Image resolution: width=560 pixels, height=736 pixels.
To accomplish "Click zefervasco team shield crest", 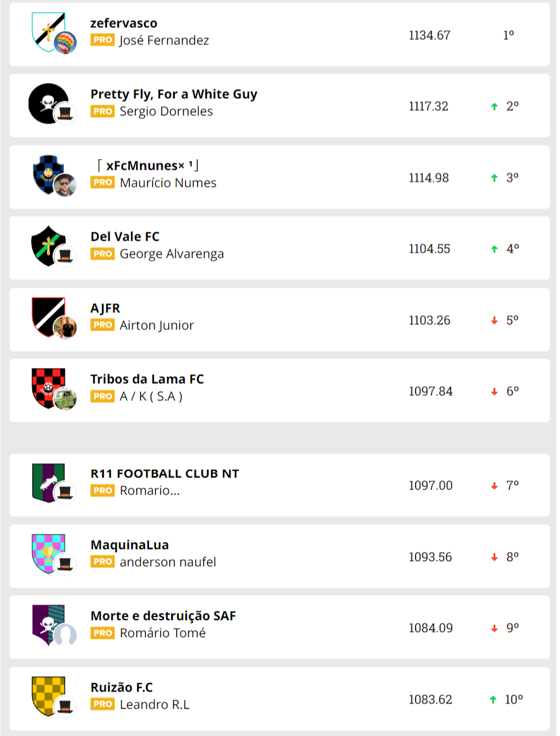I will coord(46,29).
